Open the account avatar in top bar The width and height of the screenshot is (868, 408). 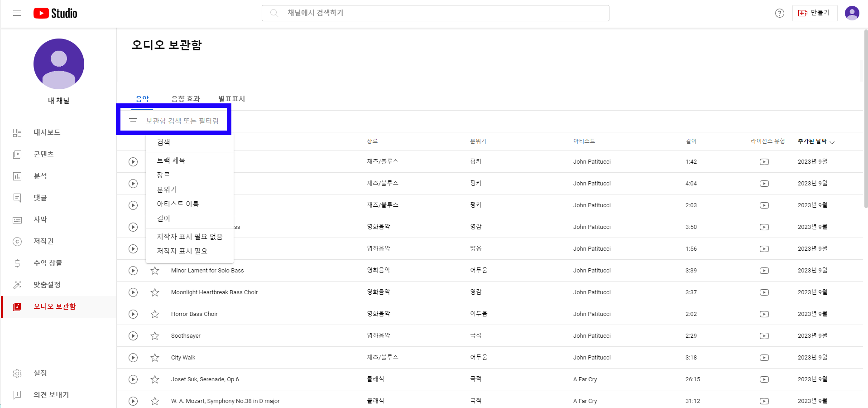pos(852,13)
